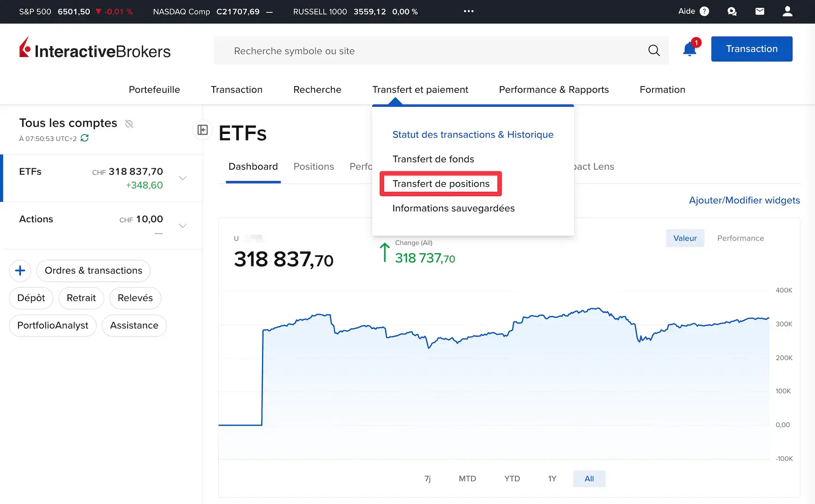Select Transfert de fonds entry
The width and height of the screenshot is (815, 504).
(x=433, y=159)
